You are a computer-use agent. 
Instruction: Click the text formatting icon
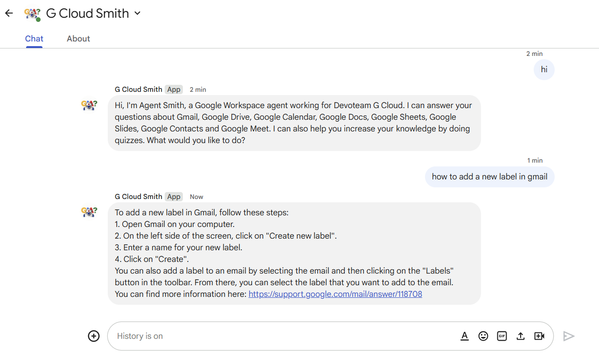pos(465,336)
